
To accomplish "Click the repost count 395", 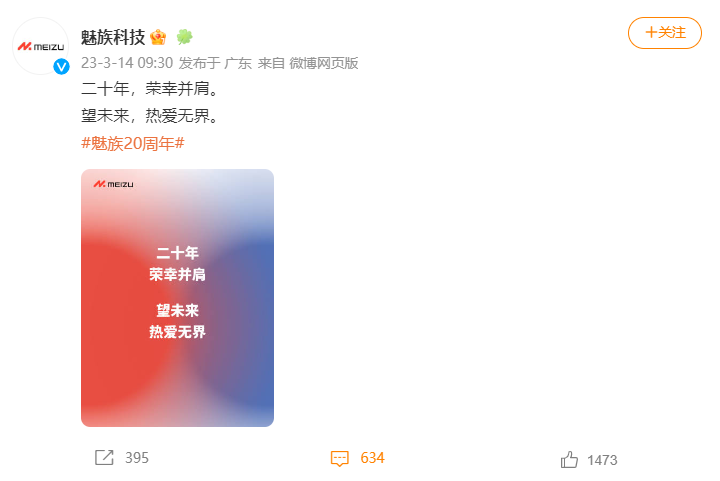I will [137, 458].
